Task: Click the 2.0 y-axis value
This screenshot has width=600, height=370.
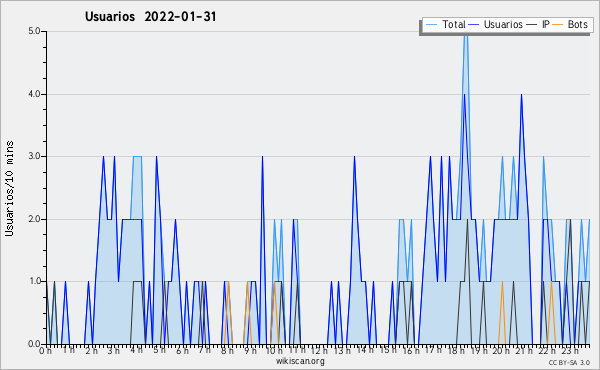Action: click(x=34, y=219)
